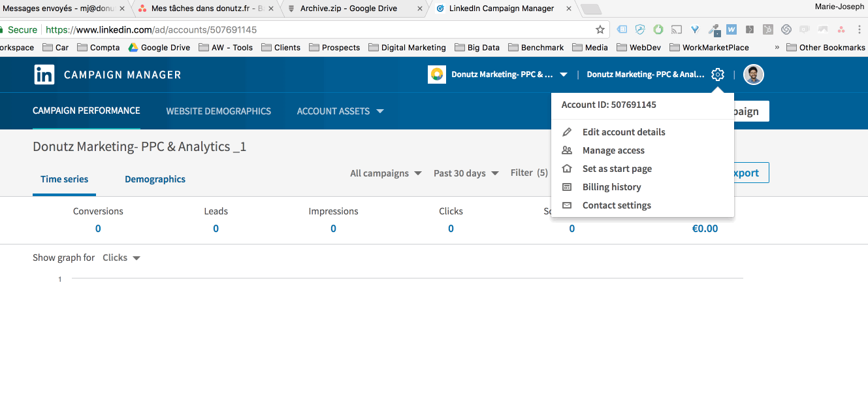The image size is (868, 404).
Task: Select the Time series tab
Action: [x=64, y=179]
